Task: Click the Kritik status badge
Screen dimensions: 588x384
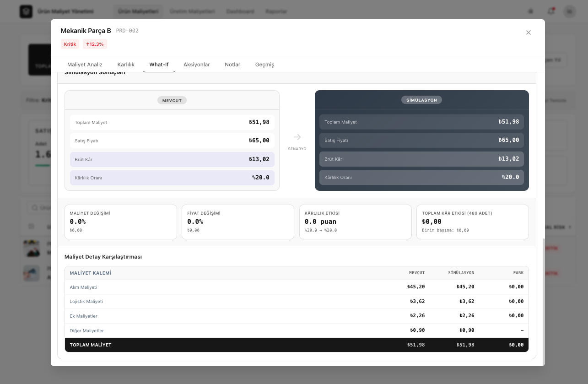Action: 70,44
